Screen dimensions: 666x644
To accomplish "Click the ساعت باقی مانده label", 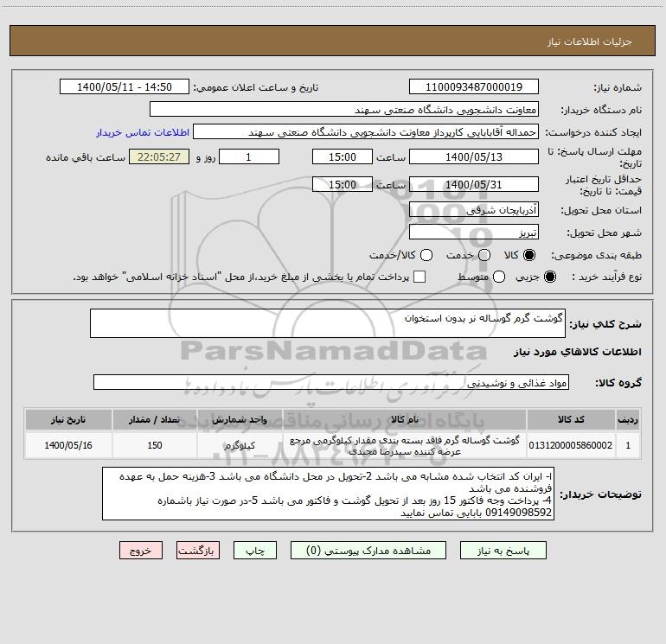I will click(86, 157).
